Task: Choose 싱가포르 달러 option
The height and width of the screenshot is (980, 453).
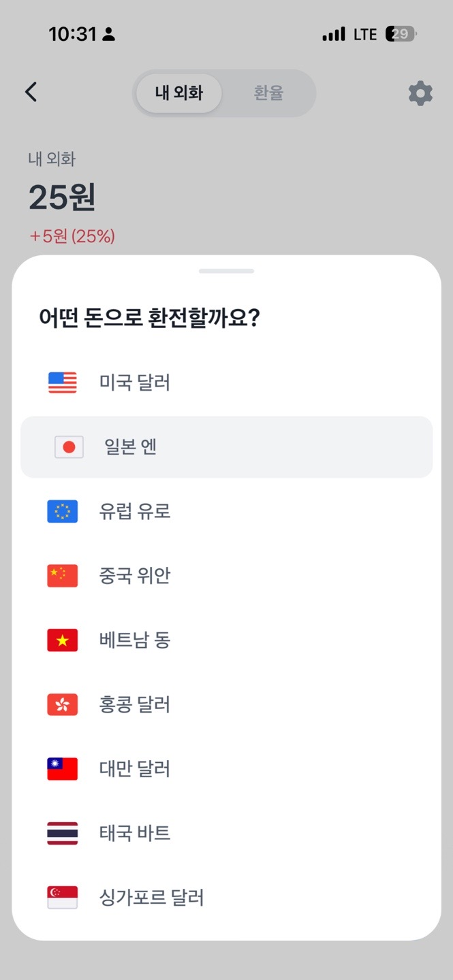Action: (x=152, y=898)
